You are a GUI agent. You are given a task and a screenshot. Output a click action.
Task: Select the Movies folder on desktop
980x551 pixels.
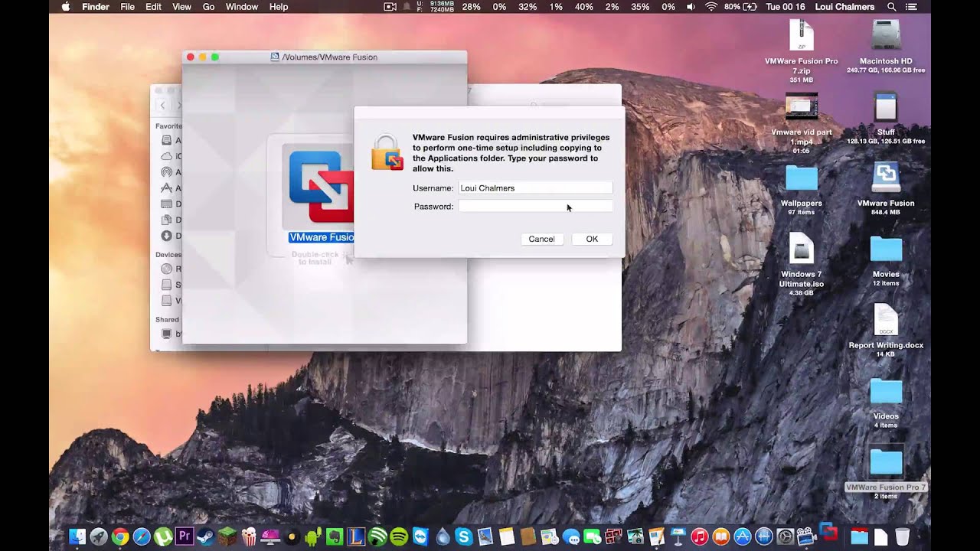(886, 260)
